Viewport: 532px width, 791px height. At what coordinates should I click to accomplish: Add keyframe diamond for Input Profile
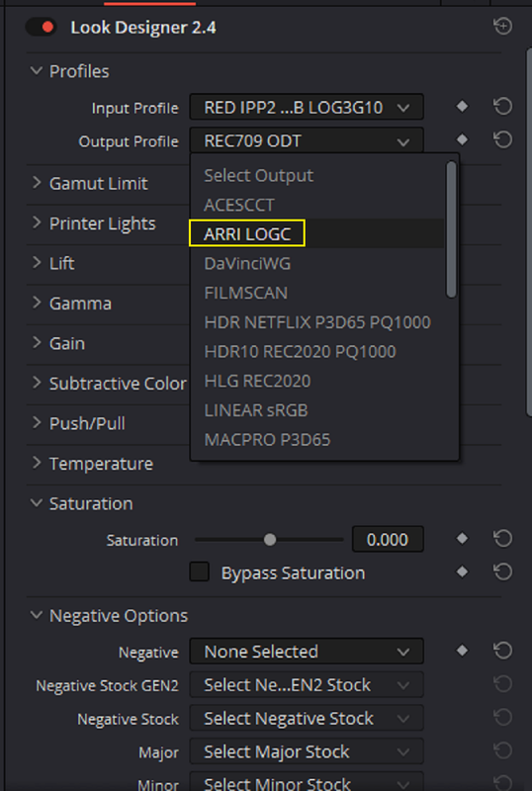click(x=462, y=107)
